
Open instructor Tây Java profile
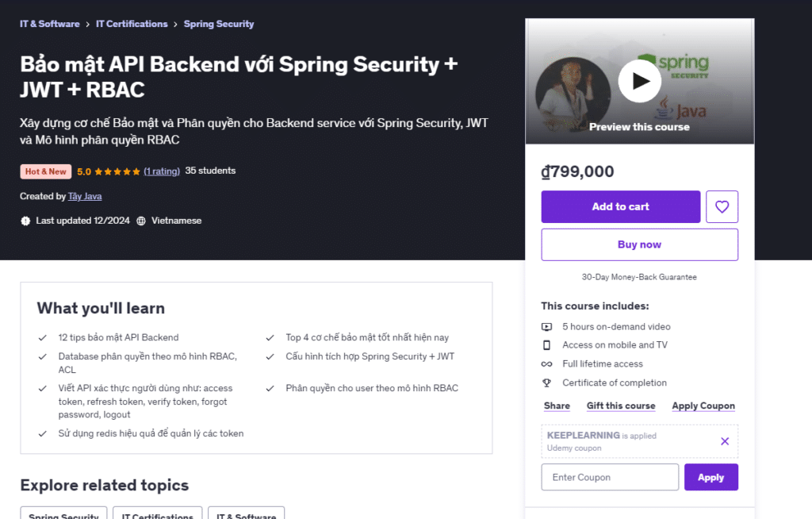click(85, 196)
